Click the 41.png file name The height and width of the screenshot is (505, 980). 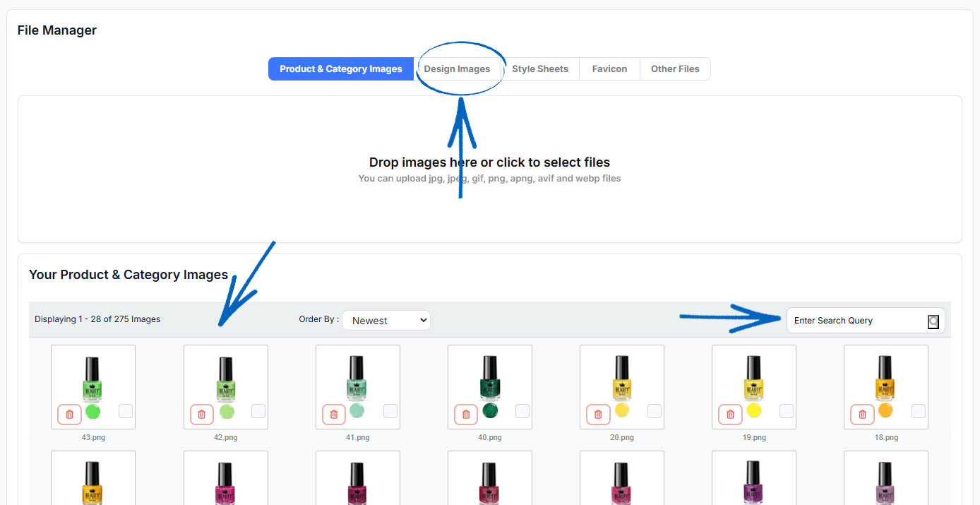(x=358, y=438)
